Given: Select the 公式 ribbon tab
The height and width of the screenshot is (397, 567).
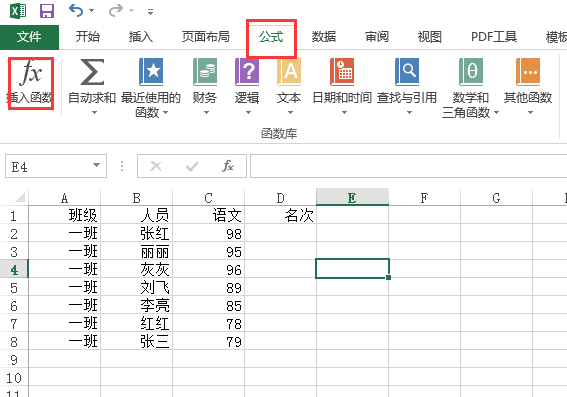Looking at the screenshot, I should [271, 37].
